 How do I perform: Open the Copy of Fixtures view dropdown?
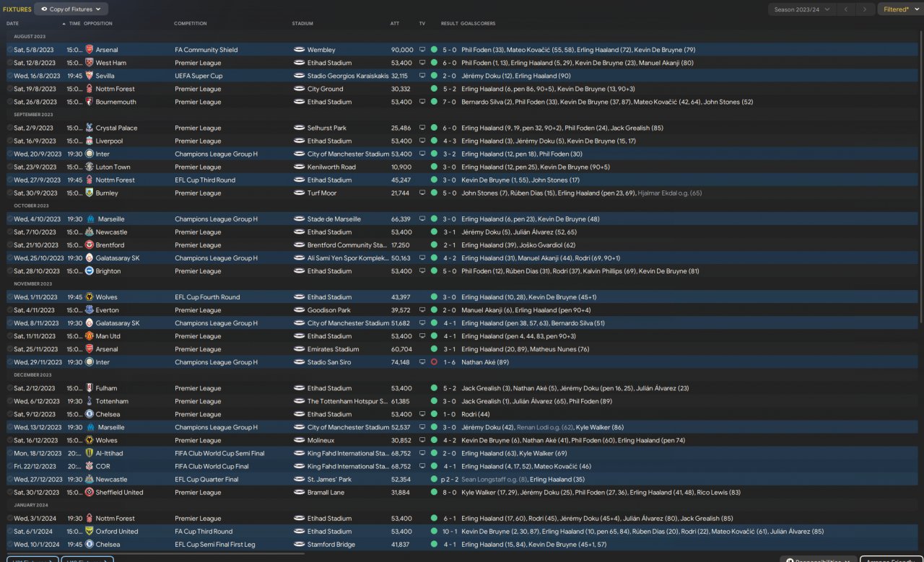[71, 9]
